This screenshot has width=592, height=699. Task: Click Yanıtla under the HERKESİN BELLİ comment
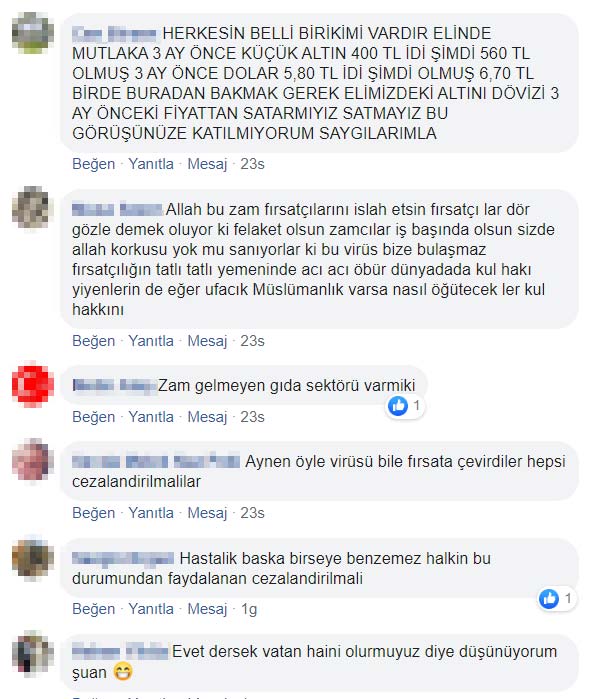point(151,164)
